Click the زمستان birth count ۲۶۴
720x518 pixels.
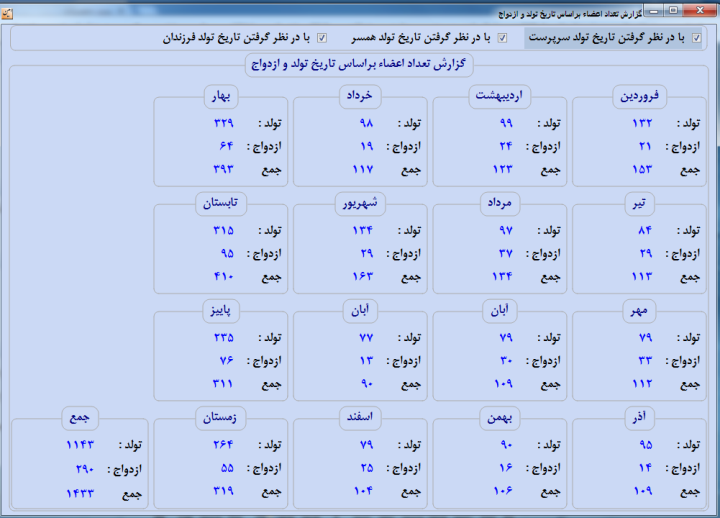click(224, 445)
